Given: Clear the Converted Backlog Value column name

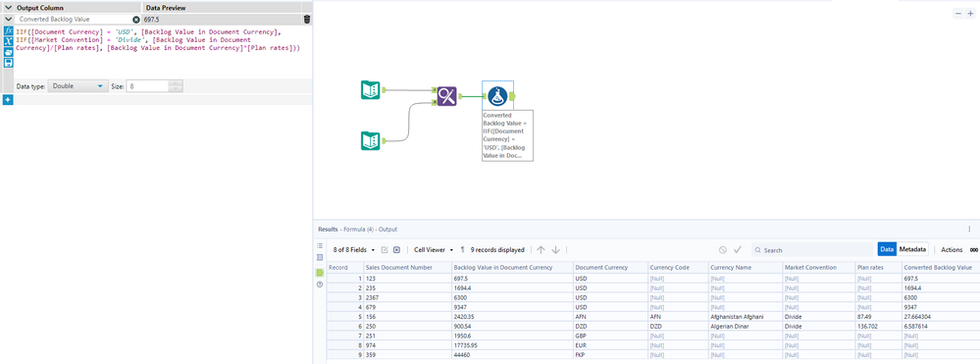Looking at the screenshot, I should coord(136,20).
